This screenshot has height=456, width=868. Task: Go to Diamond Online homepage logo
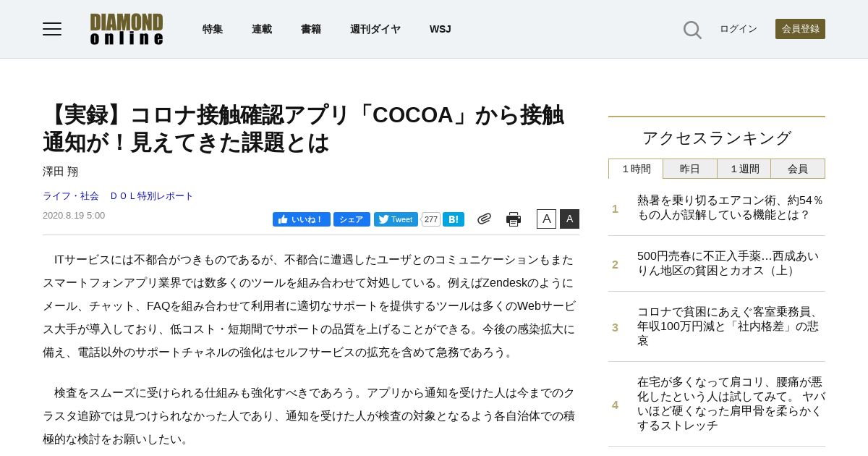(x=127, y=29)
